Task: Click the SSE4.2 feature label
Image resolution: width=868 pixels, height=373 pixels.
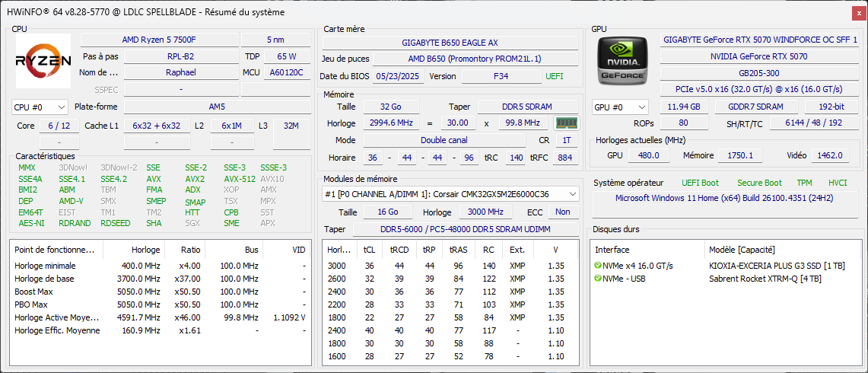Action: point(113,179)
